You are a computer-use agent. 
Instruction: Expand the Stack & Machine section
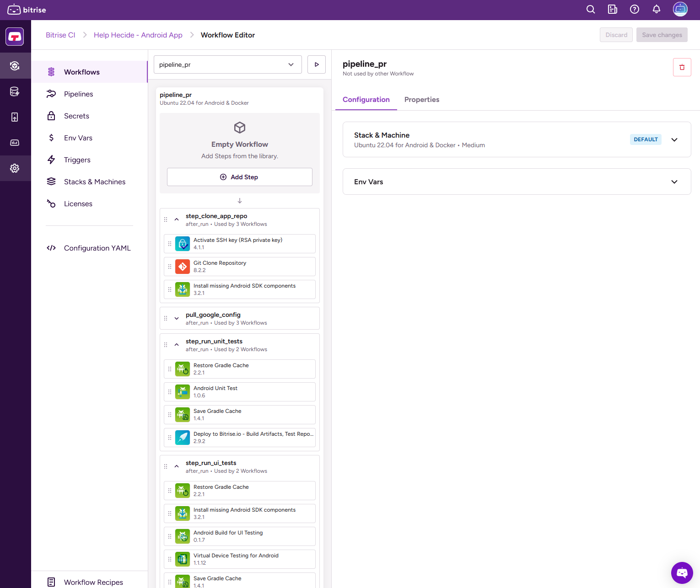pyautogui.click(x=674, y=140)
